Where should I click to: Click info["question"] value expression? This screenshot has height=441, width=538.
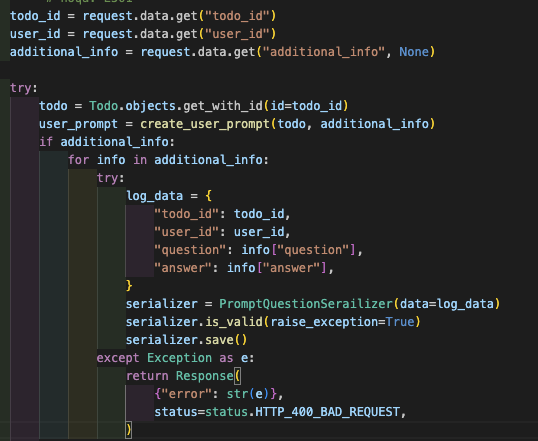[x=299, y=250]
